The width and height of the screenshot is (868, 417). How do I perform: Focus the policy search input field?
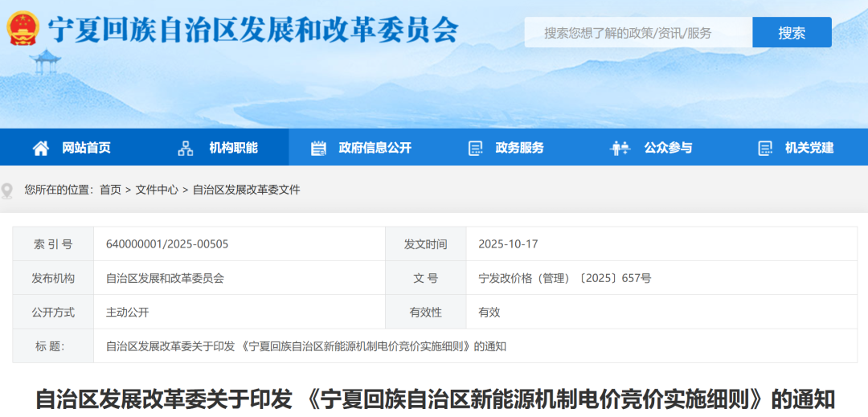638,33
